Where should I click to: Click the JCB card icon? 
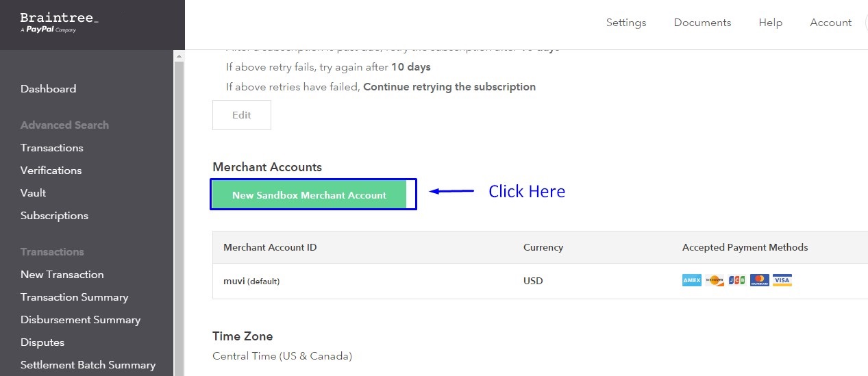(x=737, y=280)
